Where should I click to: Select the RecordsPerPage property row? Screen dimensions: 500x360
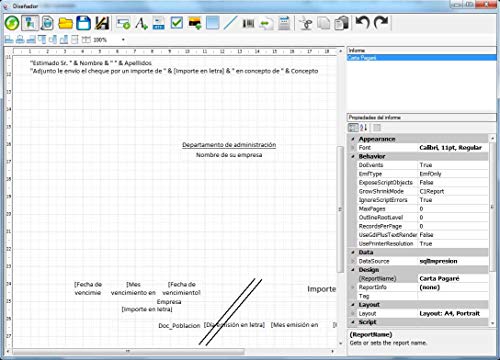click(423, 226)
